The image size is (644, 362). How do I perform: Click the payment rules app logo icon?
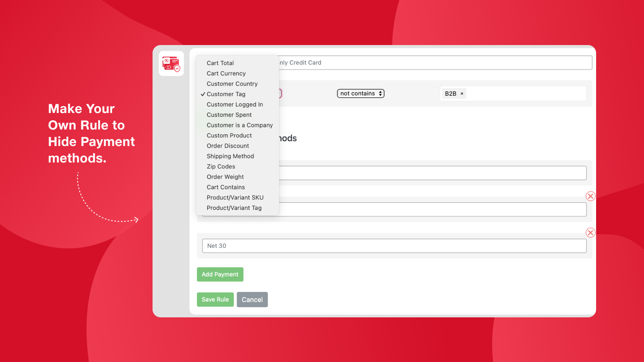tap(171, 64)
